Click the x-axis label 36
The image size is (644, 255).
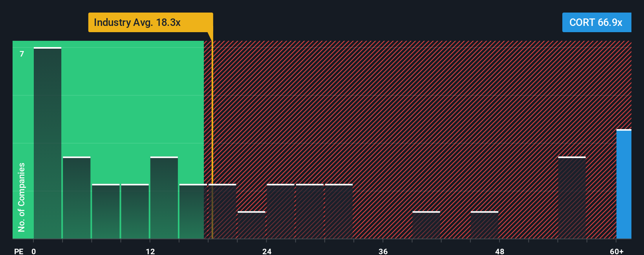click(383, 251)
